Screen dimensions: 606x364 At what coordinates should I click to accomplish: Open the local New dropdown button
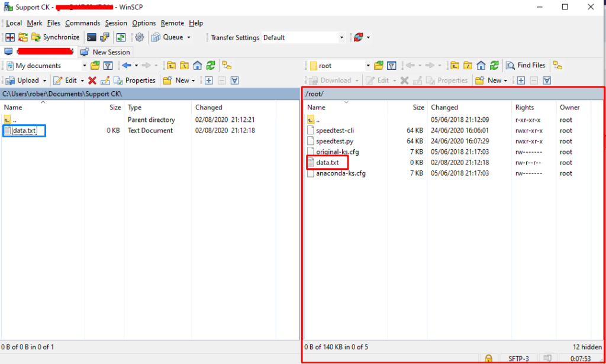[x=179, y=80]
